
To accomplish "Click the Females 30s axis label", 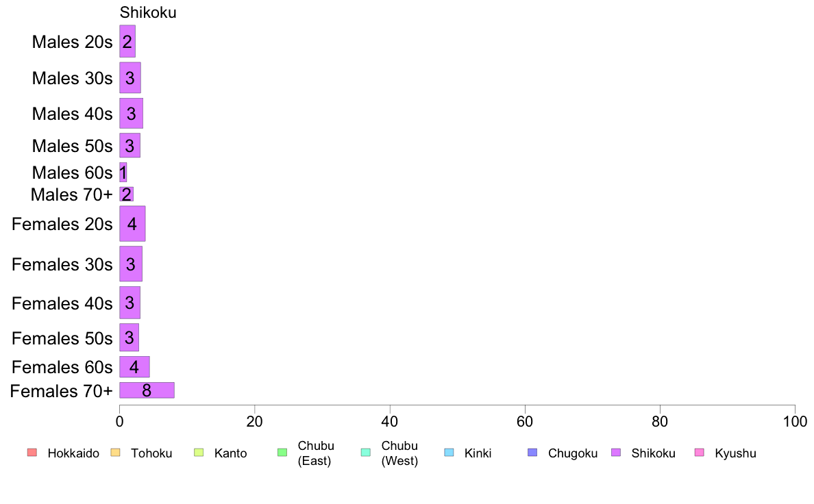I will click(x=62, y=264).
